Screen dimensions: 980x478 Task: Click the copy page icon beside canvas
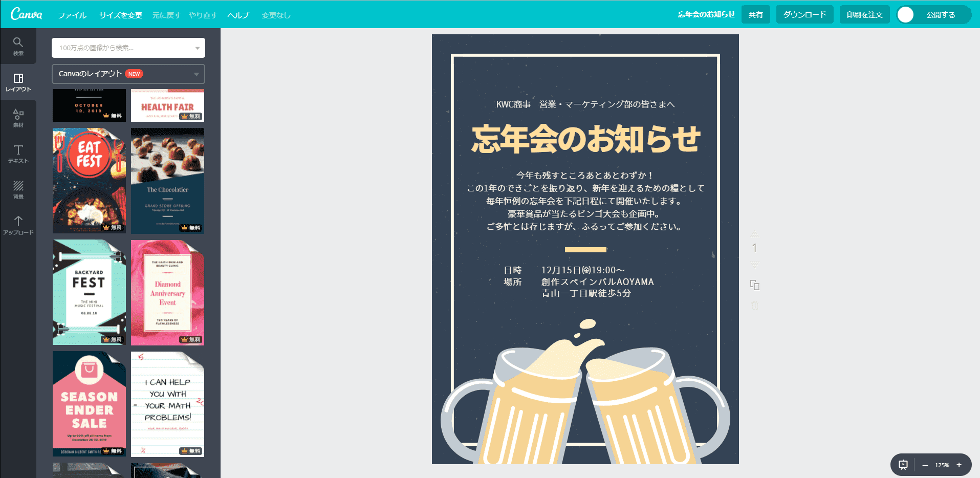coord(755,285)
